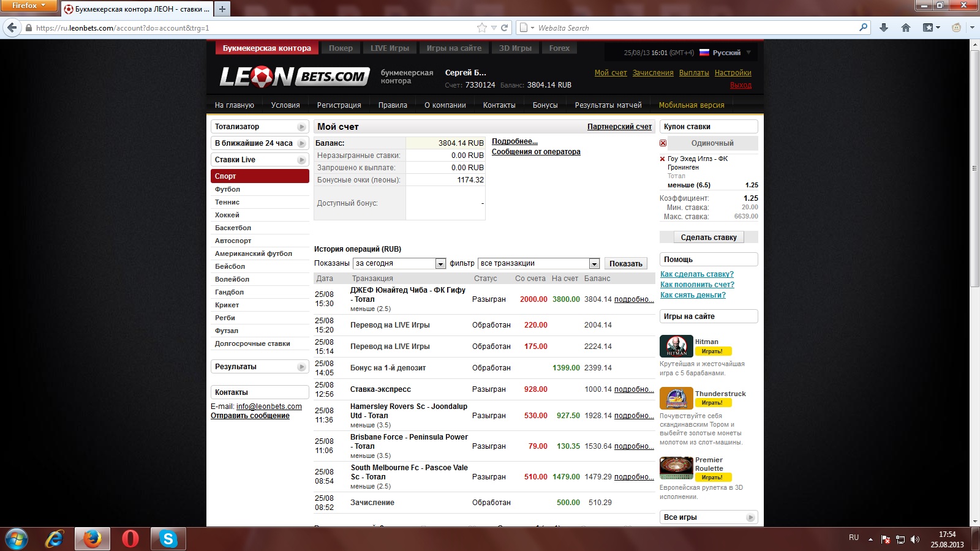Go back to the previous page
Image resolution: width=980 pixels, height=551 pixels.
(12, 28)
